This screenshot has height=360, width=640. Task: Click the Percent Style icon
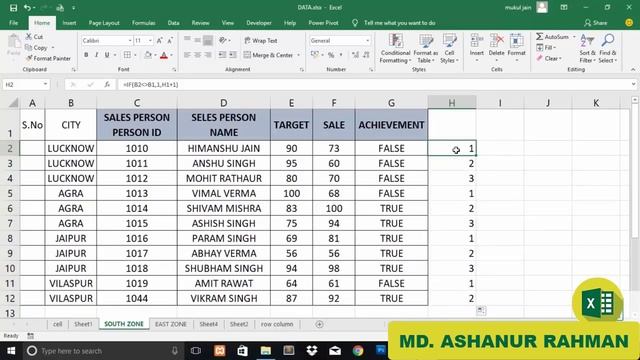pyautogui.click(x=331, y=55)
